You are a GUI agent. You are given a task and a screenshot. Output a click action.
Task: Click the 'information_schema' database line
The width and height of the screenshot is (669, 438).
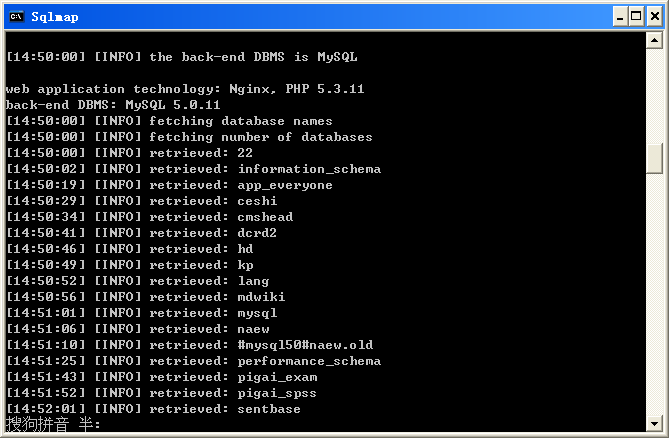tap(193, 169)
